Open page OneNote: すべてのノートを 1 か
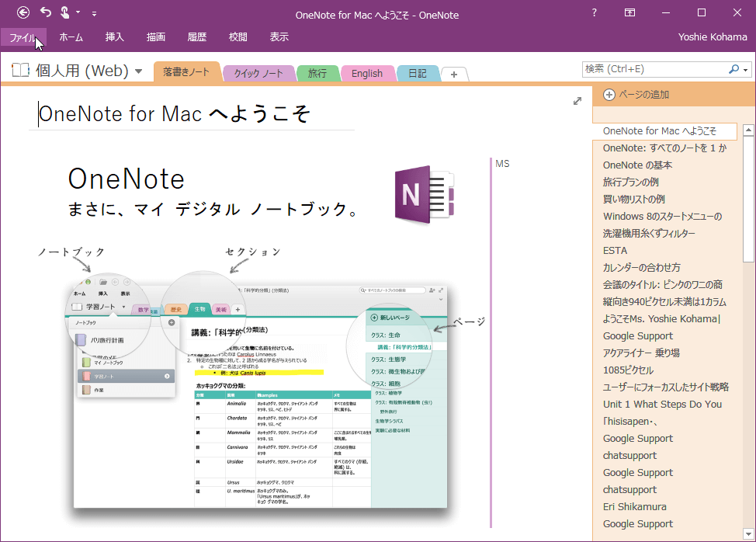The width and height of the screenshot is (756, 542). point(664,148)
